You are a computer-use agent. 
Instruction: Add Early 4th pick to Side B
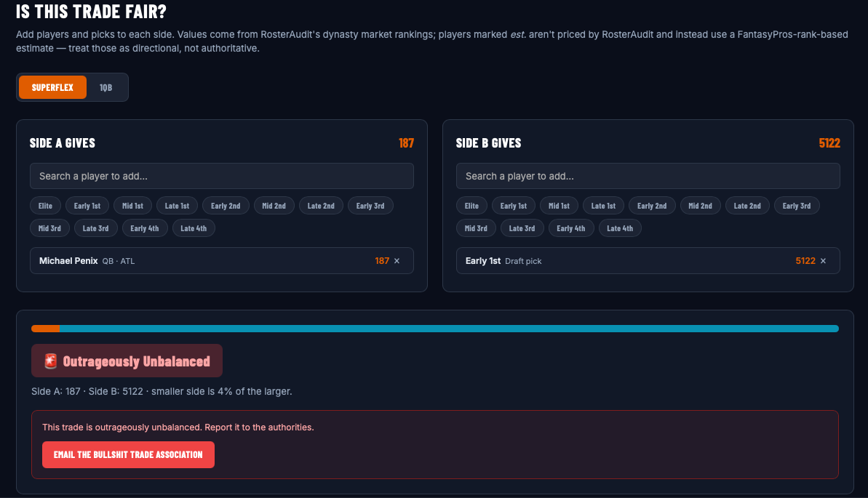pos(570,228)
